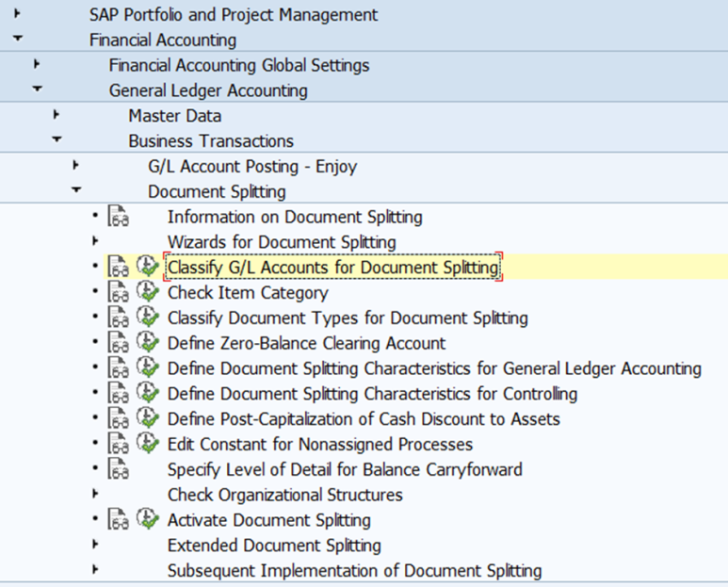
Task: Click Extended Document Splitting label
Action: click(x=274, y=546)
